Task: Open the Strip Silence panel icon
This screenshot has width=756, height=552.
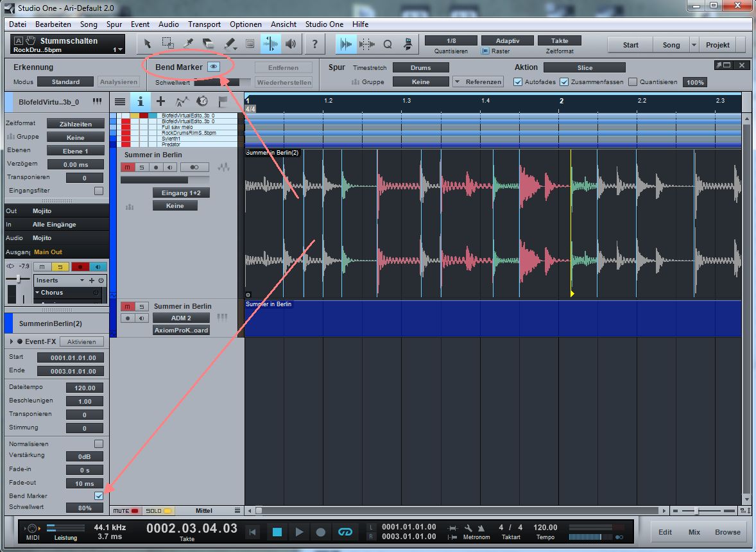Action: point(366,44)
